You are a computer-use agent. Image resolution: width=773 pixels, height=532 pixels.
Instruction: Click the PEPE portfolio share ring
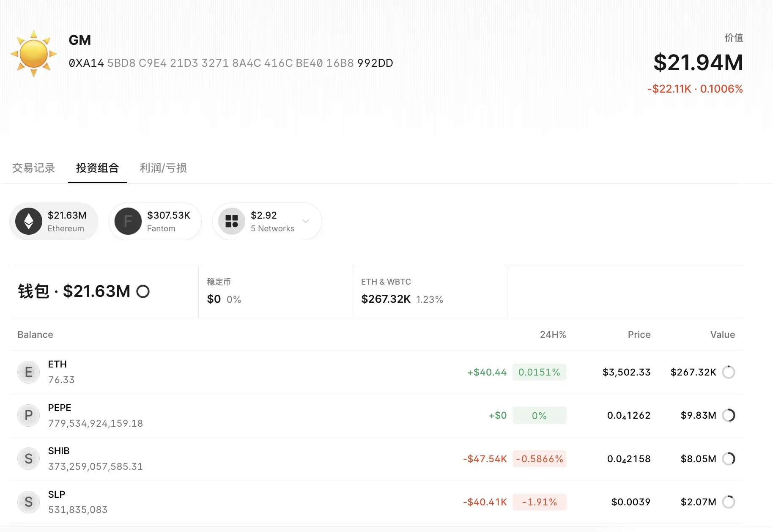pyautogui.click(x=728, y=415)
